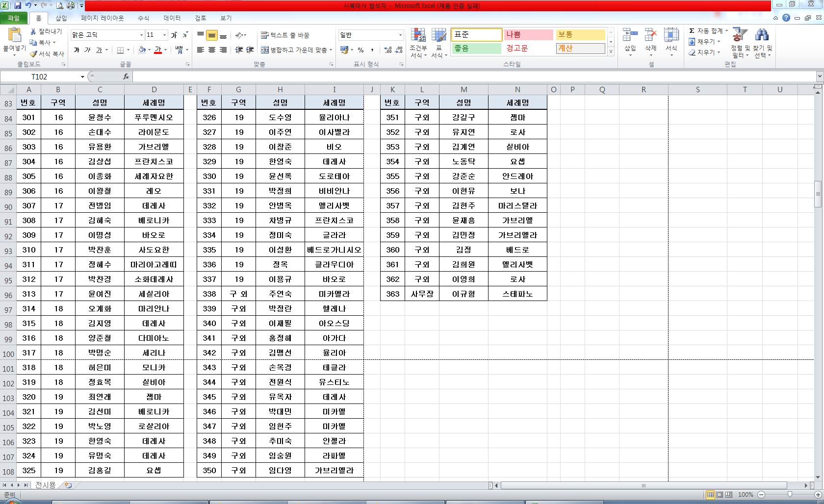Save the workbook from quick access toolbar
This screenshot has width=824, height=504.
[17, 5]
